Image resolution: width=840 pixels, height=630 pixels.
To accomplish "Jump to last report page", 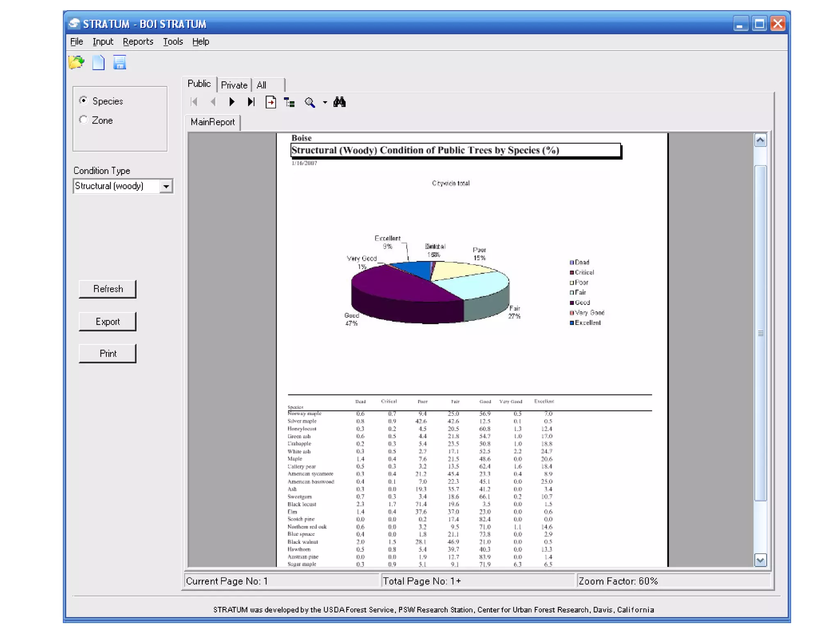I will pyautogui.click(x=251, y=102).
